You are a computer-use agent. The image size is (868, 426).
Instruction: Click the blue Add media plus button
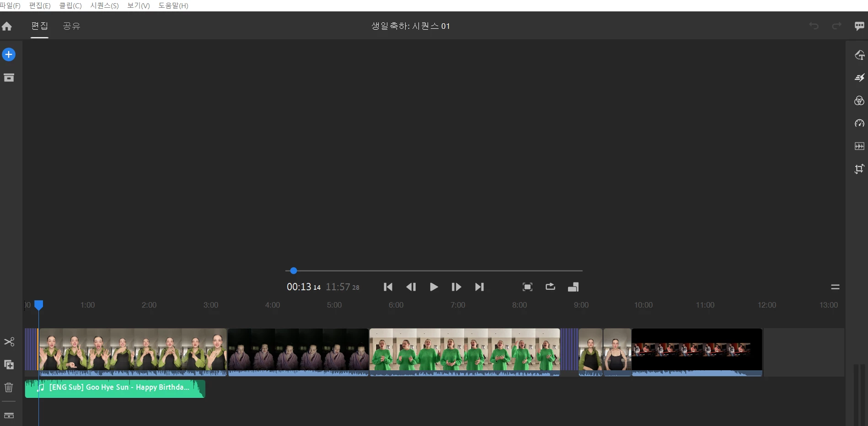click(x=9, y=54)
